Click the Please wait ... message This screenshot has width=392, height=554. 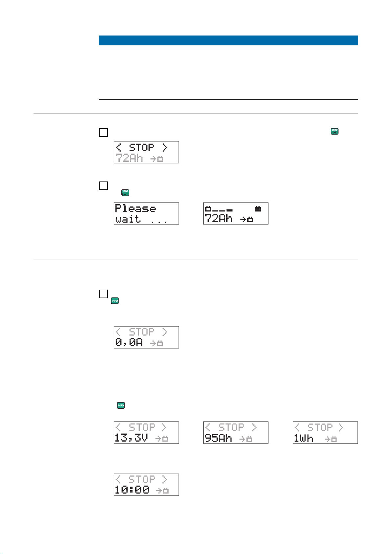[141, 214]
